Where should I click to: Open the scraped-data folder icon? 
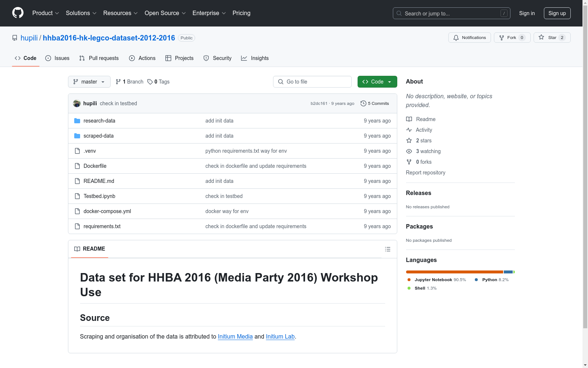tap(77, 136)
